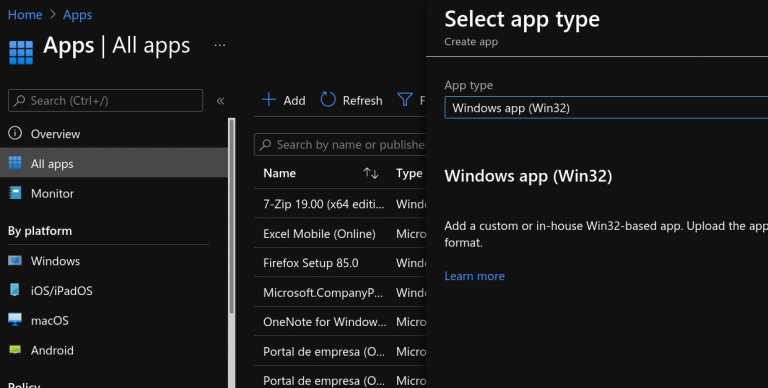The image size is (768, 388).
Task: Click the Android platform icon
Action: pyautogui.click(x=15, y=350)
